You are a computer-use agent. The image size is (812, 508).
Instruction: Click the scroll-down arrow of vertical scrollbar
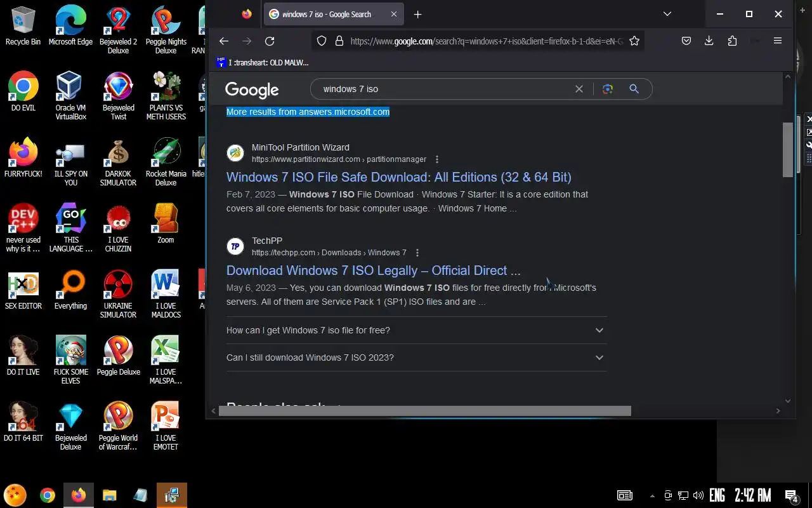(788, 401)
